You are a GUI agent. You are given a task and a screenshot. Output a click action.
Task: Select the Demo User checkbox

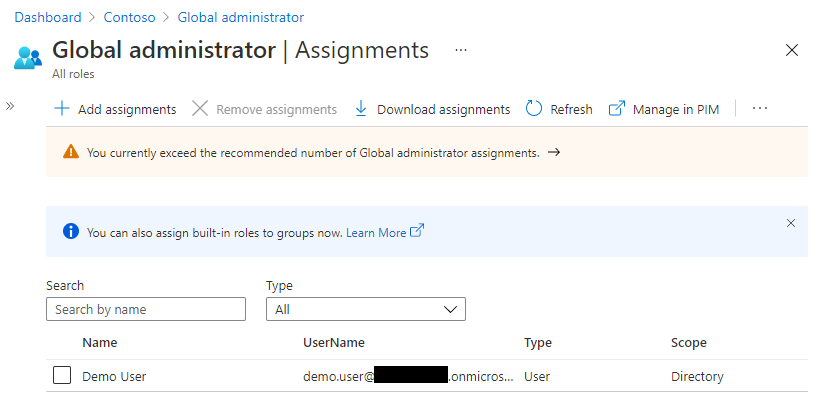(x=62, y=375)
